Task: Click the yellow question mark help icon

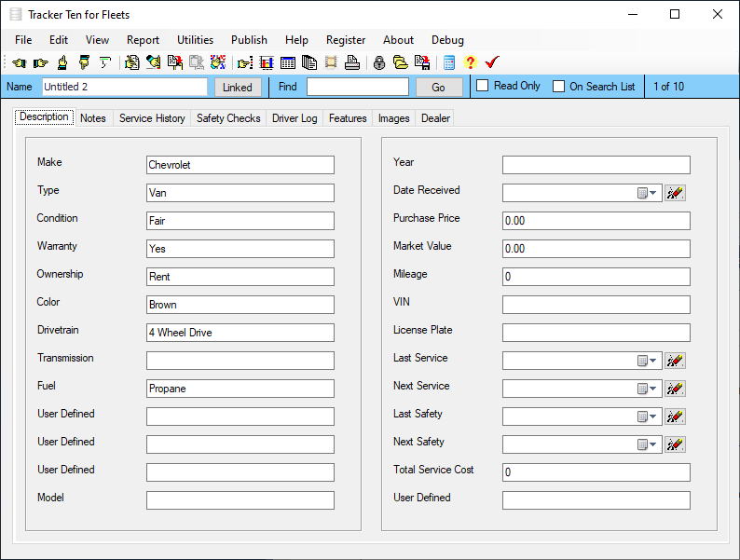Action: pos(470,62)
